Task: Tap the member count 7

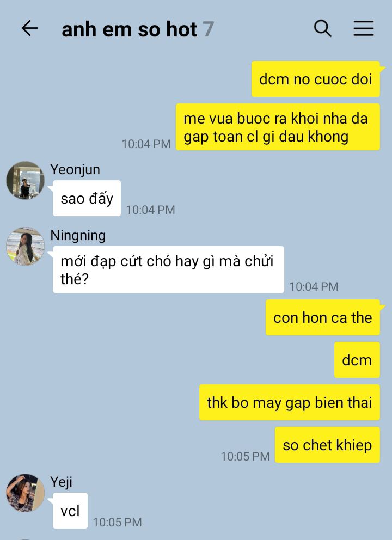Action: click(x=208, y=29)
